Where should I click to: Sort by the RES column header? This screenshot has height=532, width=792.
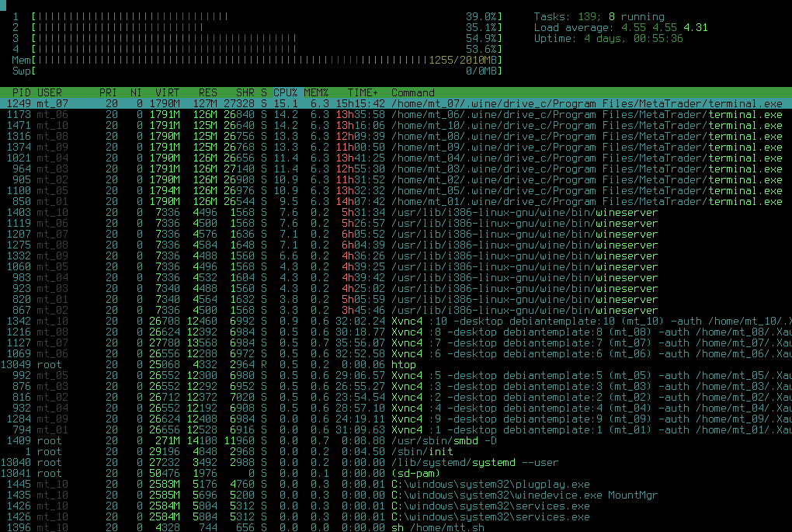(207, 92)
